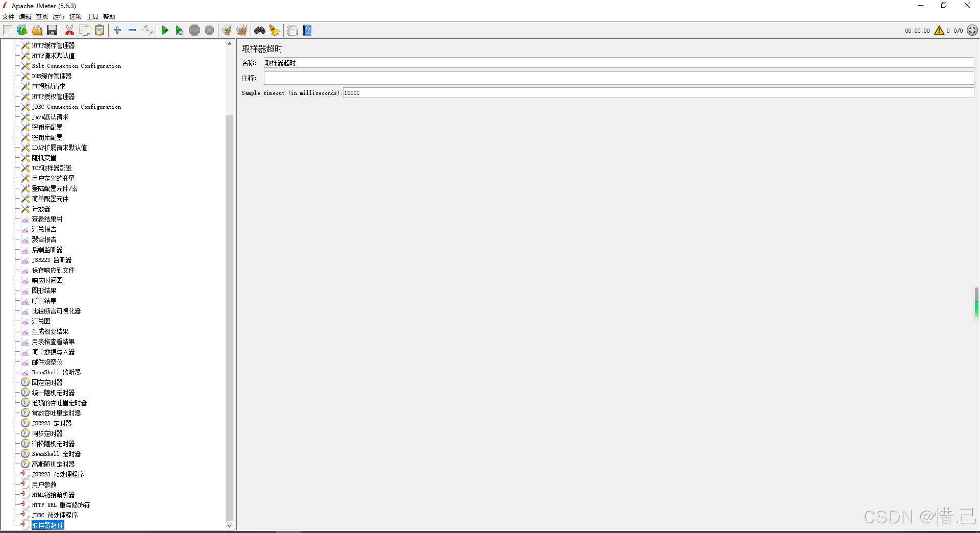Select 取样器超时 tree node
The height and width of the screenshot is (533, 980).
[x=47, y=525]
